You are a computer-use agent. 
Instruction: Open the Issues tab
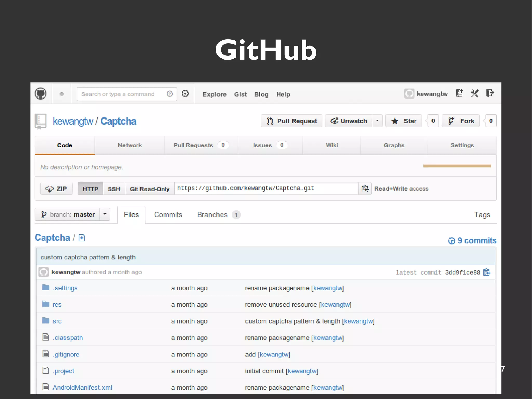pos(270,145)
